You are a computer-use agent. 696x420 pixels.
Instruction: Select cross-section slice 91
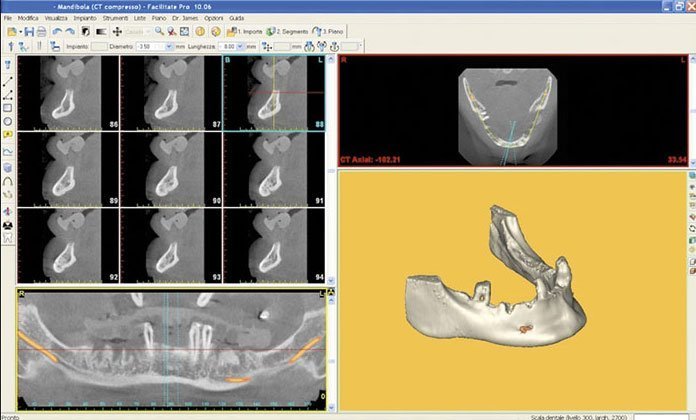click(x=274, y=169)
